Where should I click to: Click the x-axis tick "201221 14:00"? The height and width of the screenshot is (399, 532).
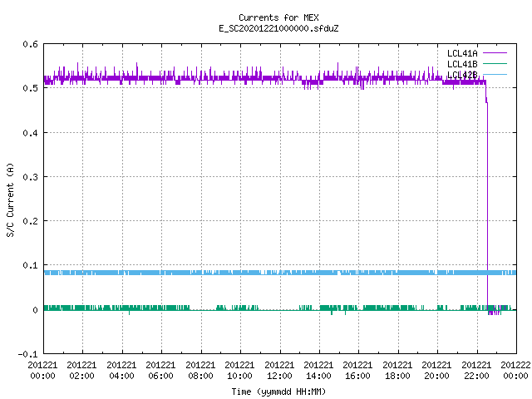click(318, 371)
